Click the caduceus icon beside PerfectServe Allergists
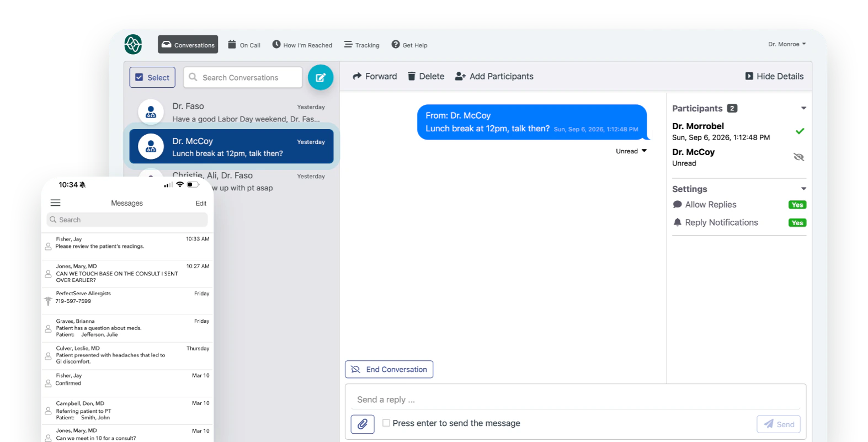Viewport: 868px width, 442px height. tap(48, 301)
